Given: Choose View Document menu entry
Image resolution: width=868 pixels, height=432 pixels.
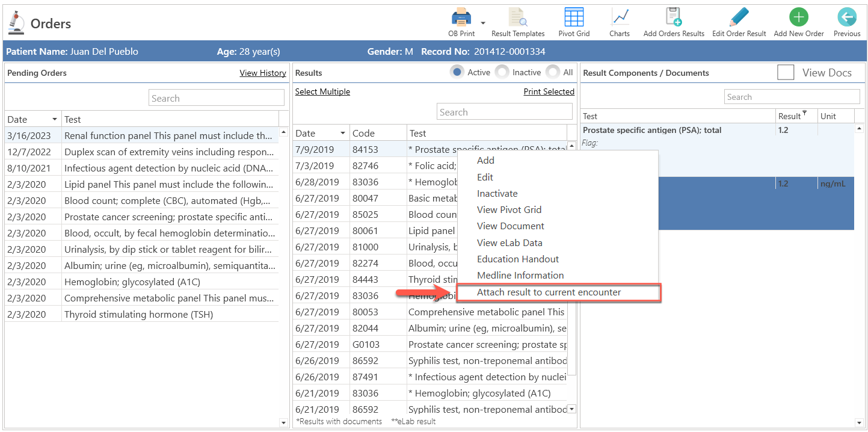Looking at the screenshot, I should 510,226.
